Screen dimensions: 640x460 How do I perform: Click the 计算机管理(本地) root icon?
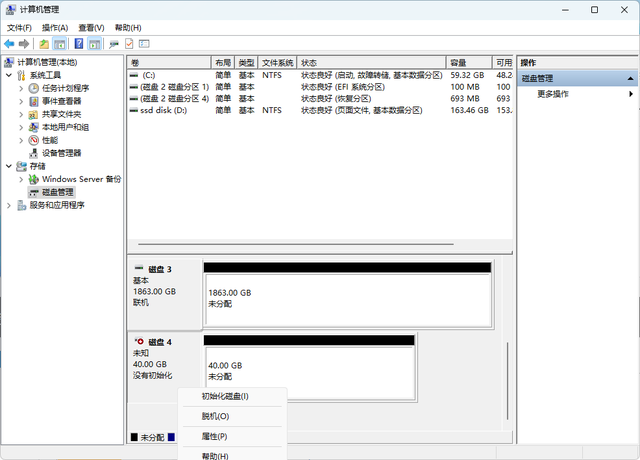(x=9, y=62)
